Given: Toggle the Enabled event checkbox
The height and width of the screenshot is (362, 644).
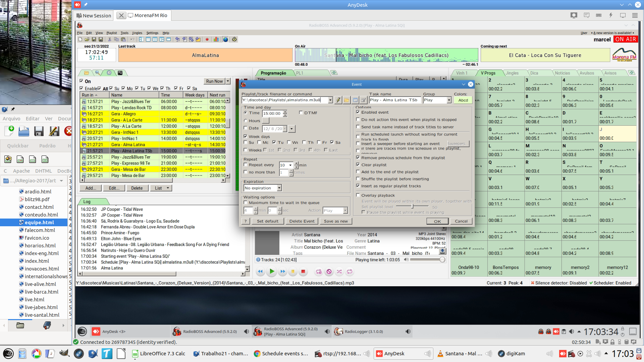Looking at the screenshot, I should coord(358,112).
